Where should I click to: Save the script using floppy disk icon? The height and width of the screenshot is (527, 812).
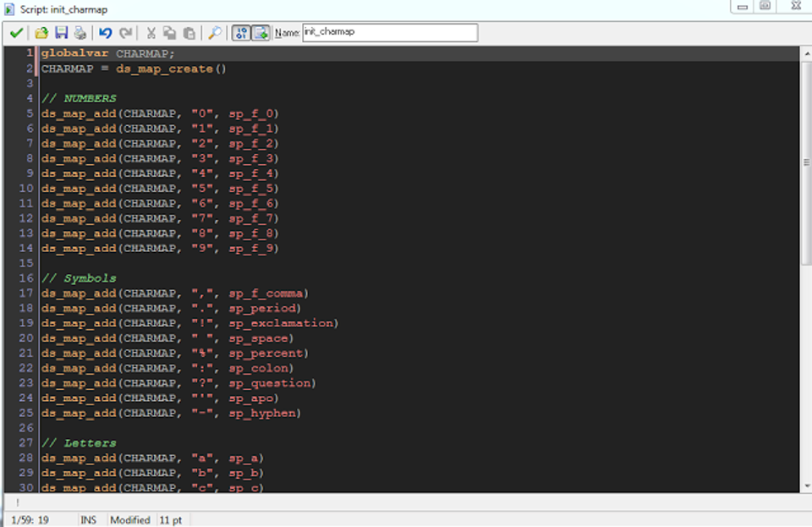click(61, 33)
